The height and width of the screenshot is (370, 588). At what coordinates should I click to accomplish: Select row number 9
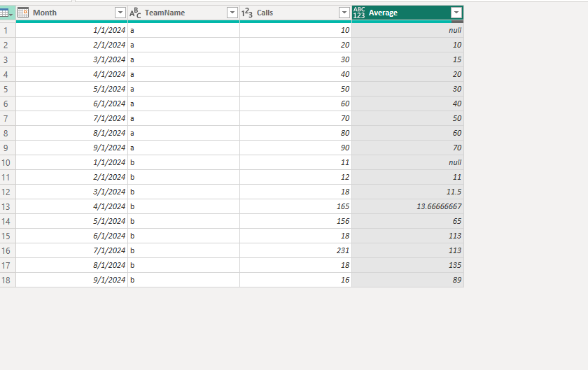(x=6, y=148)
